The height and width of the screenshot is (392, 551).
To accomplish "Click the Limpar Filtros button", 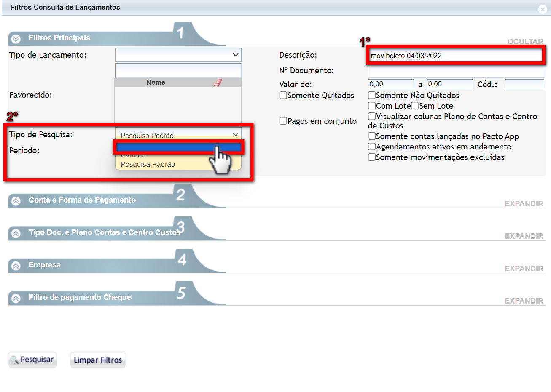I will click(x=98, y=360).
